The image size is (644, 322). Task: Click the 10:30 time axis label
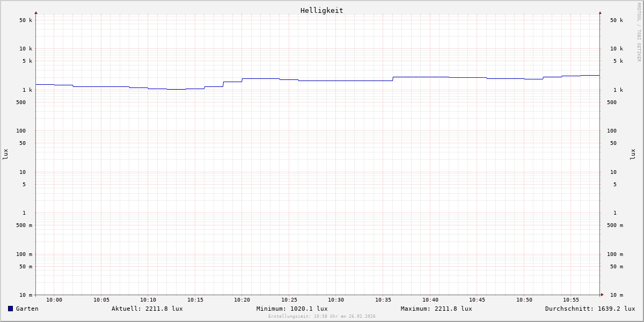tap(336, 300)
